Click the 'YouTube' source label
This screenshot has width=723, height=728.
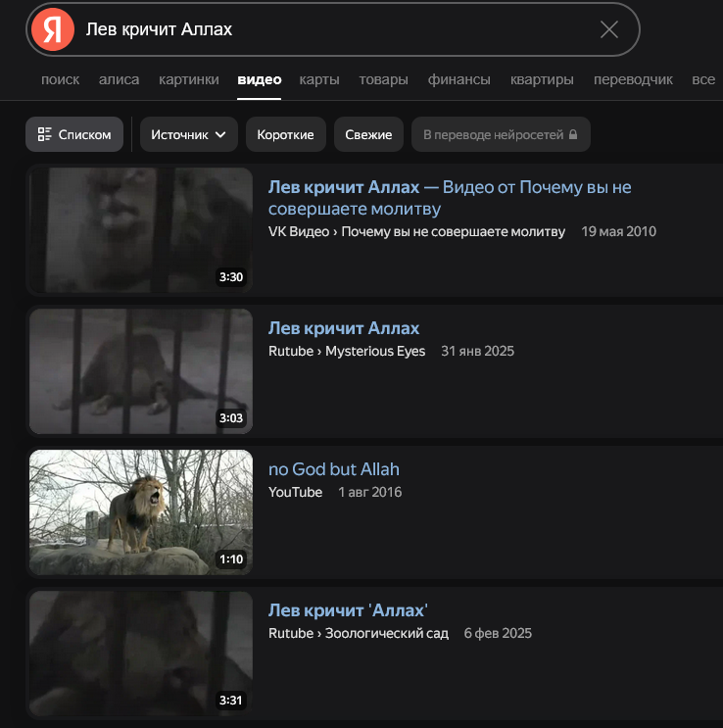click(x=295, y=492)
